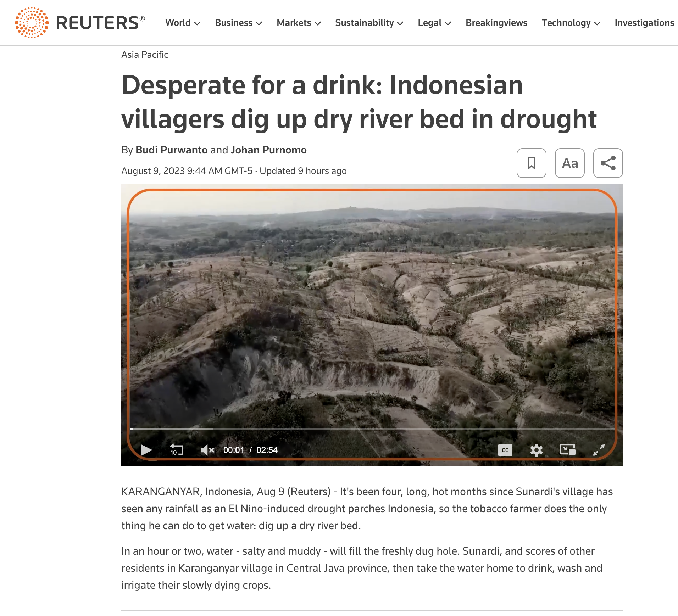Expand the World menu

[183, 23]
